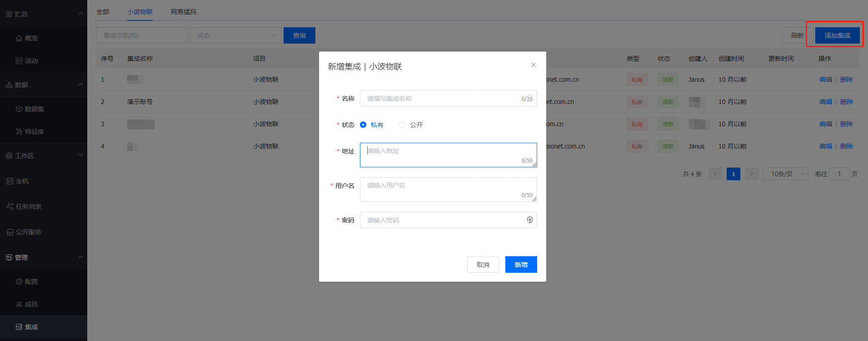The height and width of the screenshot is (341, 868).
Task: Click the 活跃 tag in row 4
Action: pos(668,146)
